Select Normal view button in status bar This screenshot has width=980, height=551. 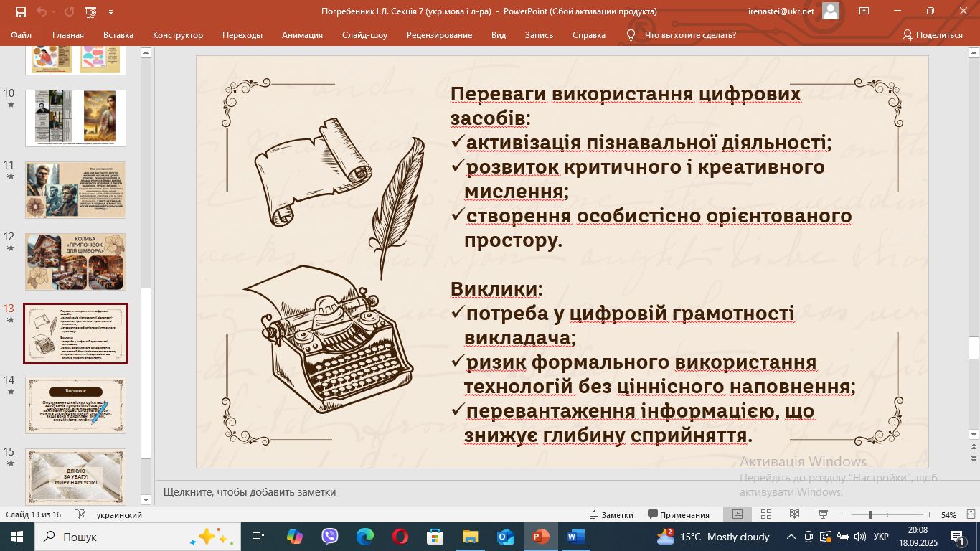click(x=737, y=514)
